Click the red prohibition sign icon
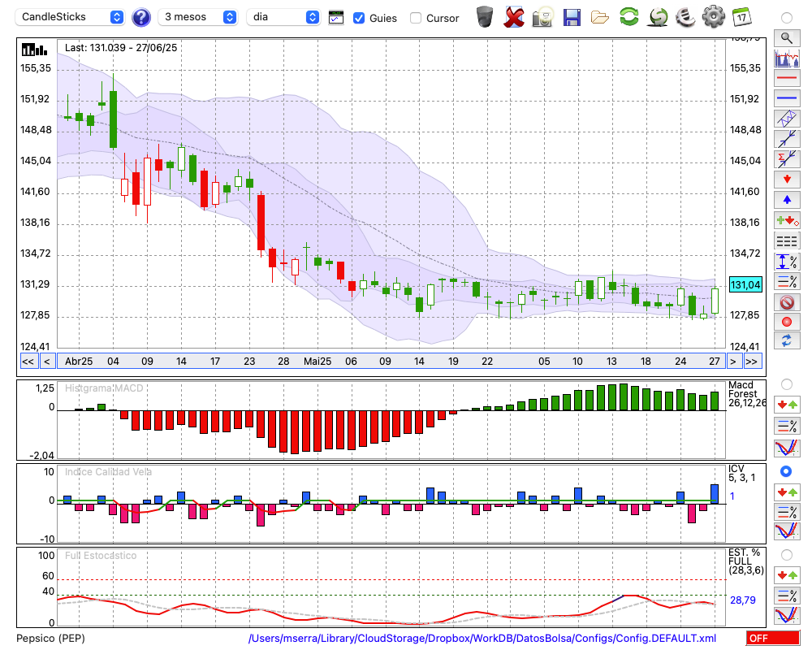 [x=787, y=302]
